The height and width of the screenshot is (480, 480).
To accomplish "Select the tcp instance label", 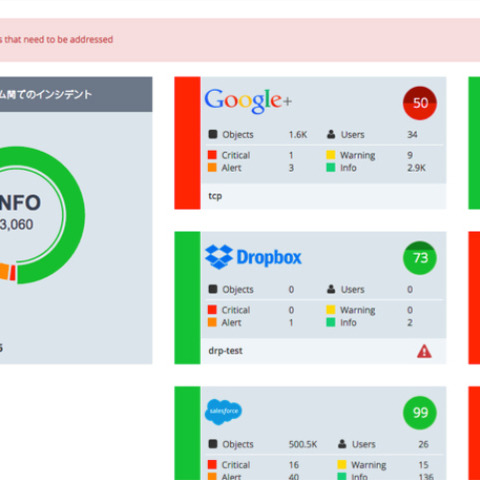I will (215, 196).
